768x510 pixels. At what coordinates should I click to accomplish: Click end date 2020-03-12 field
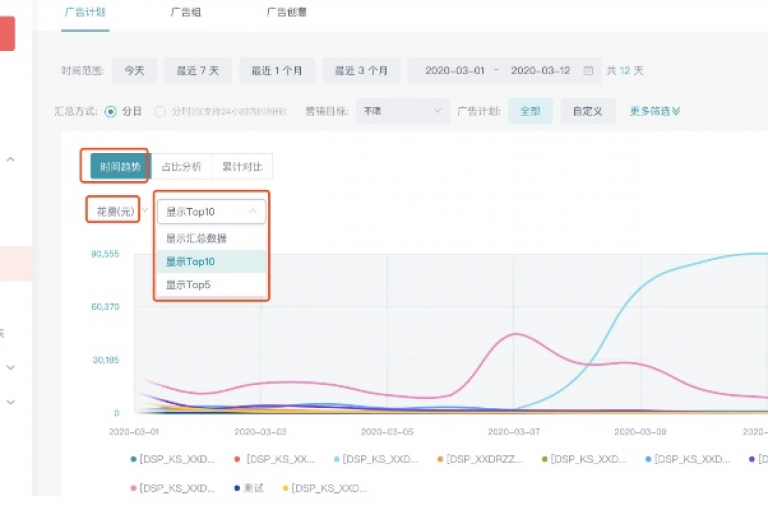click(540, 71)
